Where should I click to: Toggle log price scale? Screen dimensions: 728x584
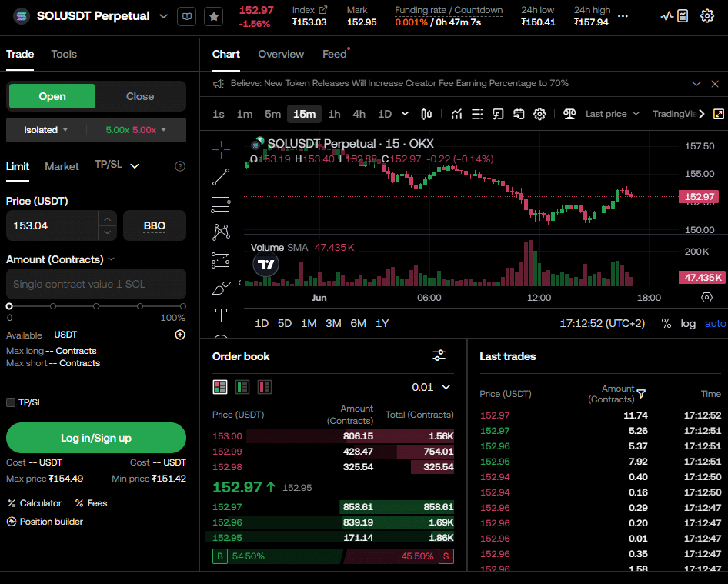[x=688, y=324]
